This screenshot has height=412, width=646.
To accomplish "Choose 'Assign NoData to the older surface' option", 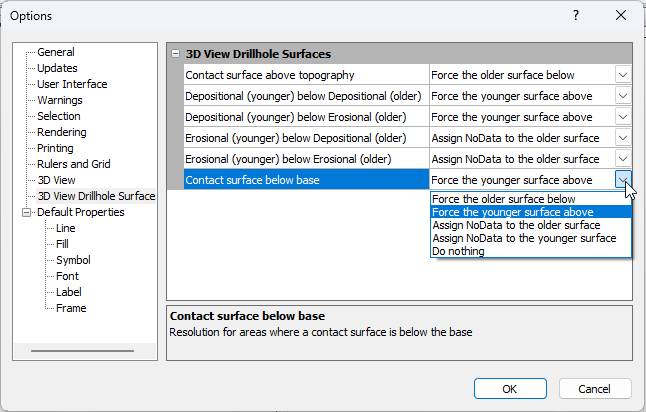I will point(516,225).
